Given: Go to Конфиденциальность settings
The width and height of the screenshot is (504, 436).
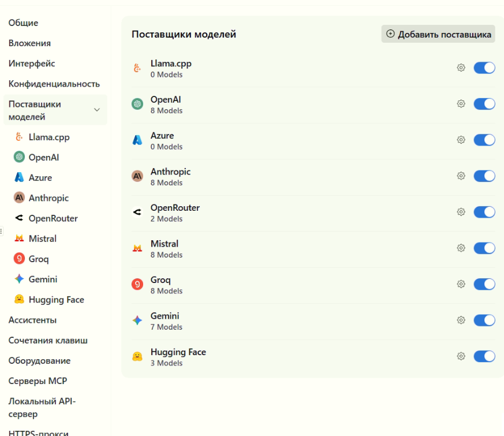Looking at the screenshot, I should click(x=54, y=84).
